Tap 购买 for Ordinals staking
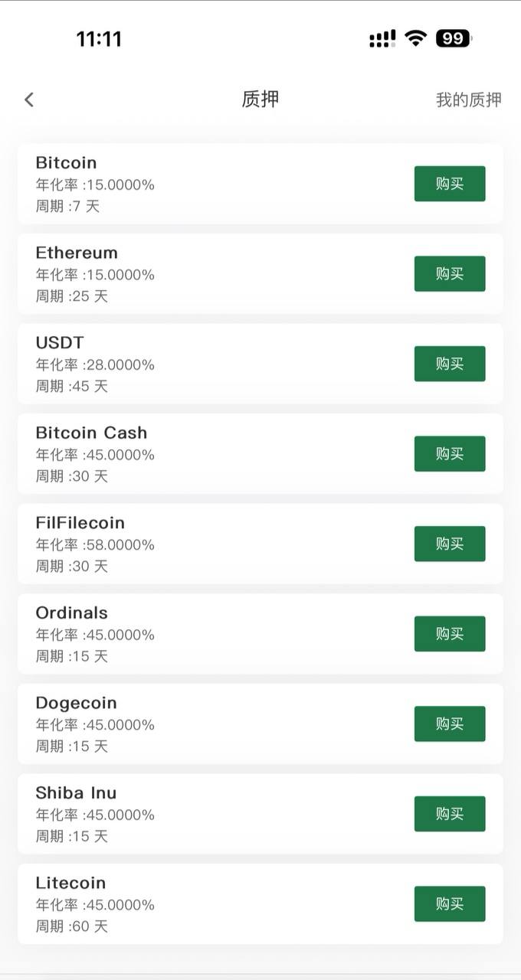This screenshot has height=980, width=521. click(x=449, y=633)
